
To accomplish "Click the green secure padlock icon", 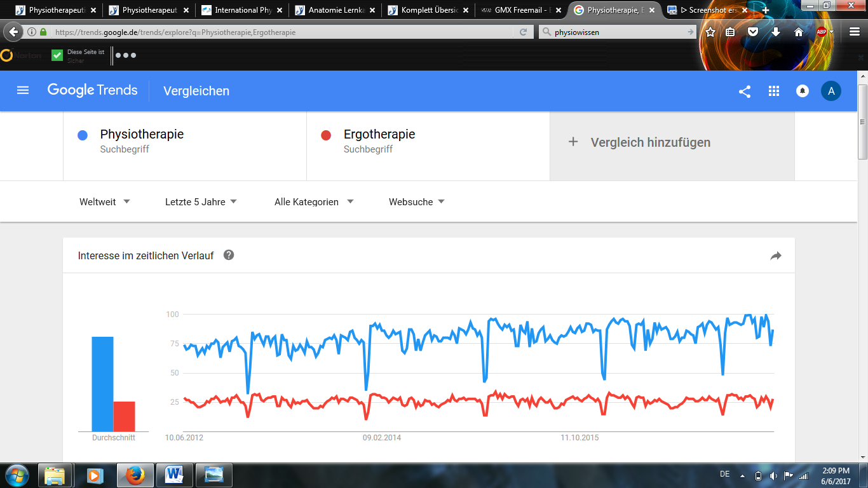I will point(43,32).
